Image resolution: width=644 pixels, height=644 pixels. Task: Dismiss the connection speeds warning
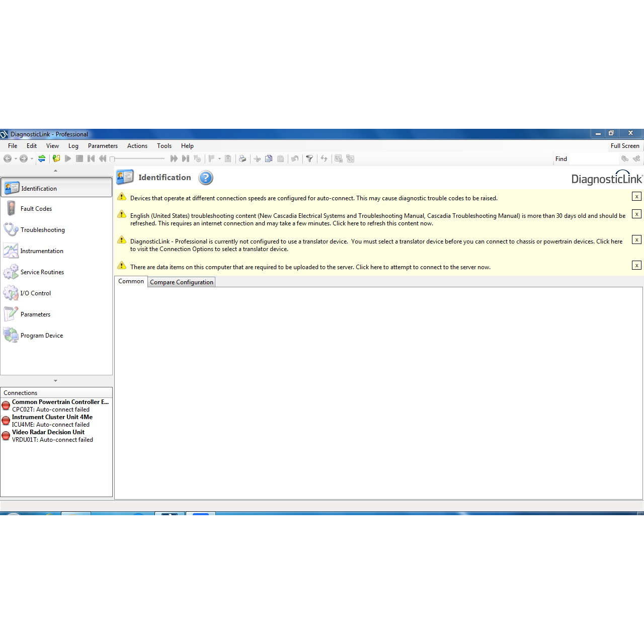[x=636, y=197]
